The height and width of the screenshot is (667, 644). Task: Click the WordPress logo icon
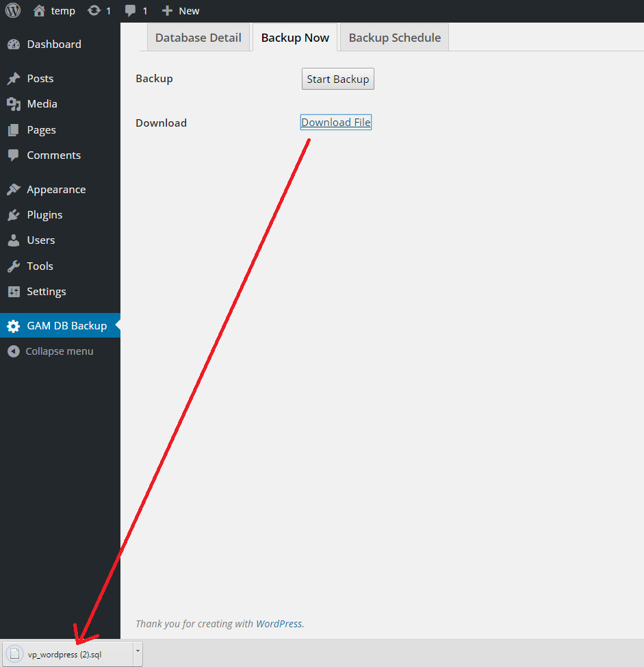13,11
